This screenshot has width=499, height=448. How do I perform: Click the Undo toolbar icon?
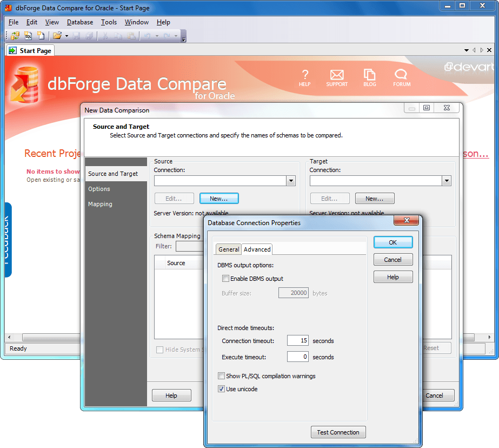click(148, 36)
